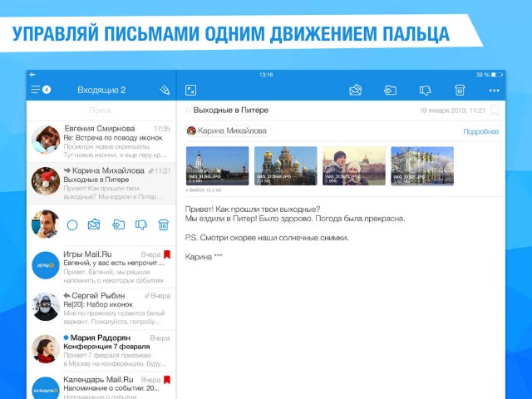Viewport: 532px width, 399px height.
Task: Click mark-as-read envelope icon in top toolbar
Action: pos(356,90)
